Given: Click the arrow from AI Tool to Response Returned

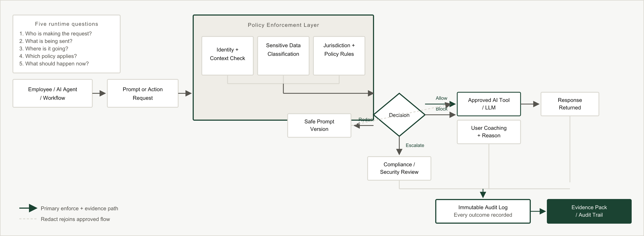Looking at the screenshot, I should click(530, 104).
